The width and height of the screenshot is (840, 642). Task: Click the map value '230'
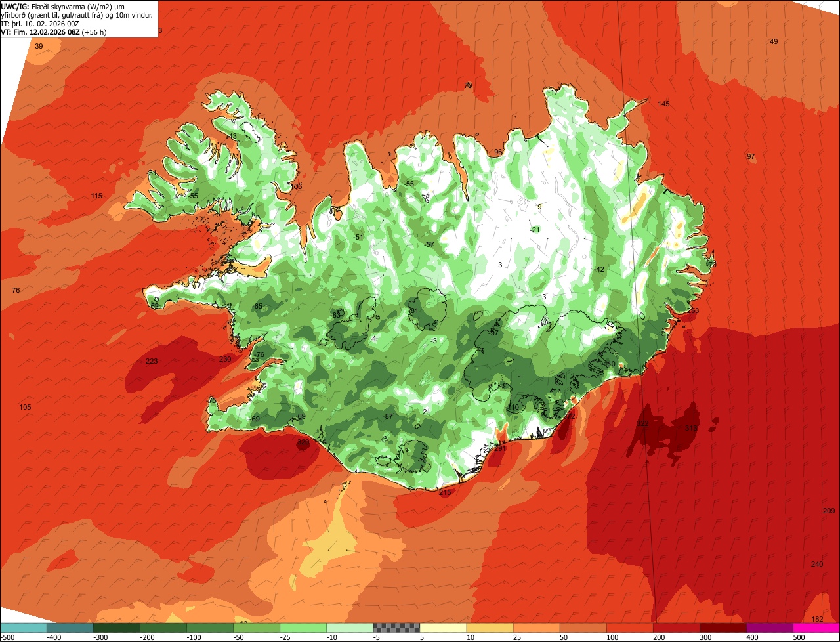[x=225, y=359]
